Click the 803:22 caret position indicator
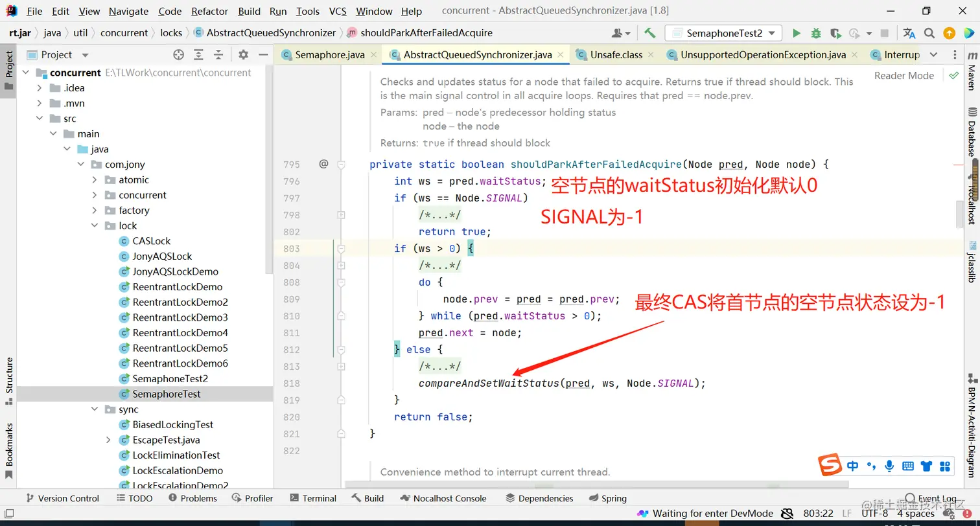980x526 pixels. click(818, 514)
